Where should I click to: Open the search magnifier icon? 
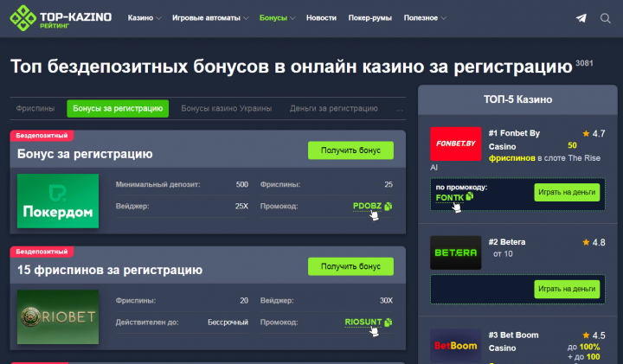605,18
